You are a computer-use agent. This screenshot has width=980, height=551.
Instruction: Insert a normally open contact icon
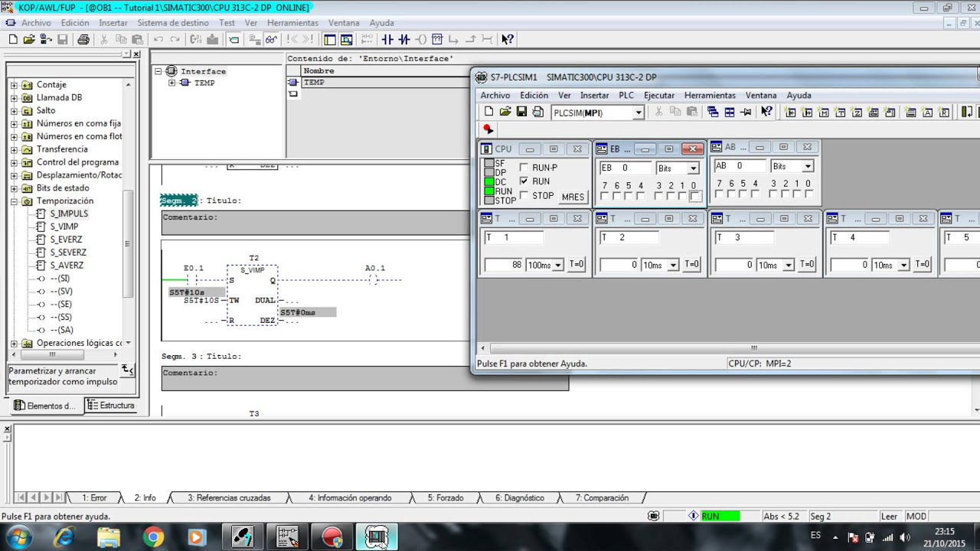tap(387, 39)
